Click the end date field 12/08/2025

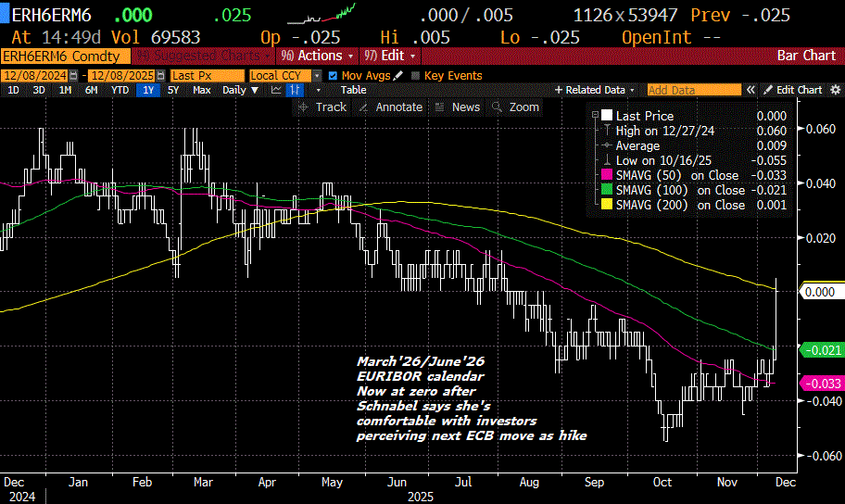pos(121,76)
